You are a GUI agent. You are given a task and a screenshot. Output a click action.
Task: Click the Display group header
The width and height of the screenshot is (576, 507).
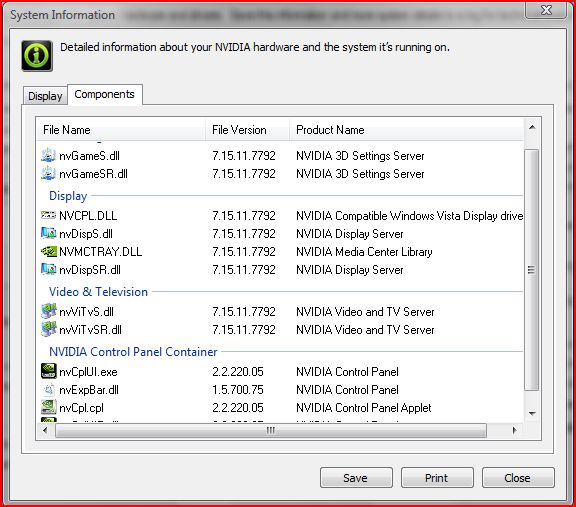coord(68,196)
